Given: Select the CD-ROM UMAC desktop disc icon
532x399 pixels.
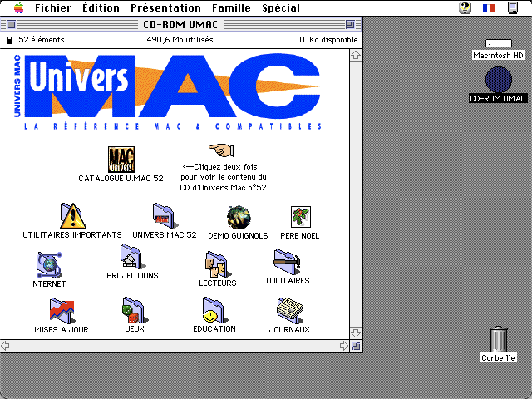Looking at the screenshot, I should (x=499, y=80).
